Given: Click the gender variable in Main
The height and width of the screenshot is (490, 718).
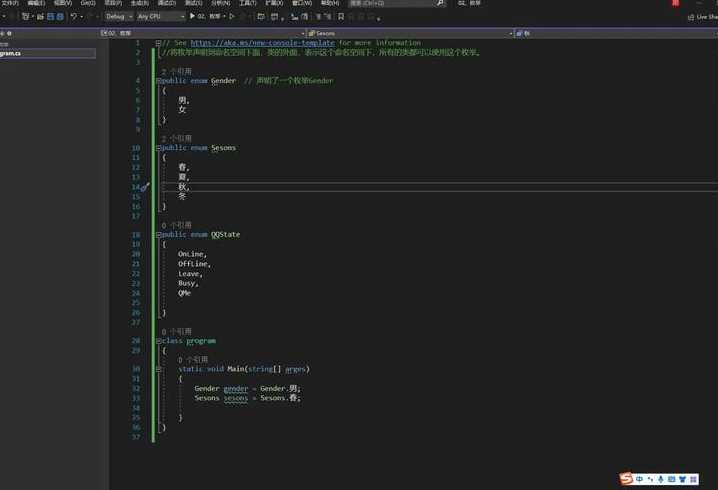Looking at the screenshot, I should click(236, 389).
